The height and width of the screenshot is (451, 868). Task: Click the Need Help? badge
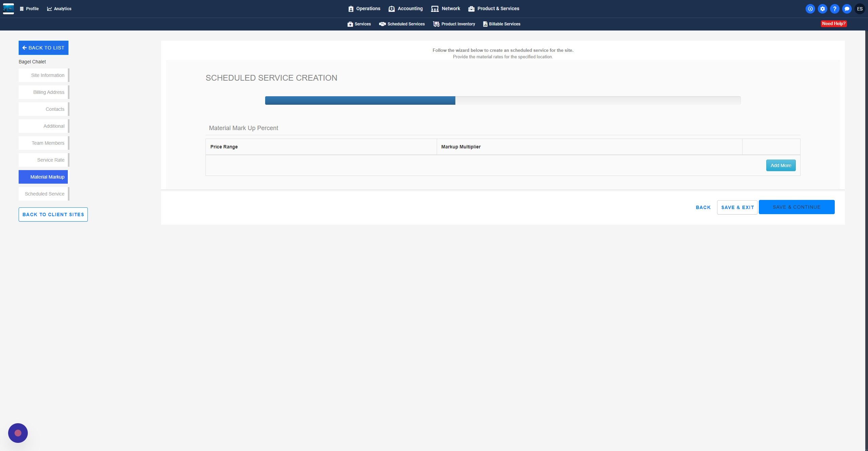[833, 24]
